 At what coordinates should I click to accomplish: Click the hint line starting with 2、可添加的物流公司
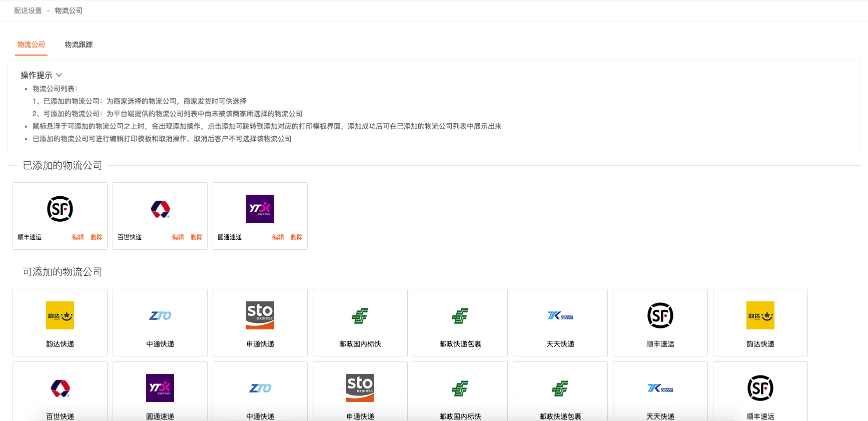[x=168, y=114]
